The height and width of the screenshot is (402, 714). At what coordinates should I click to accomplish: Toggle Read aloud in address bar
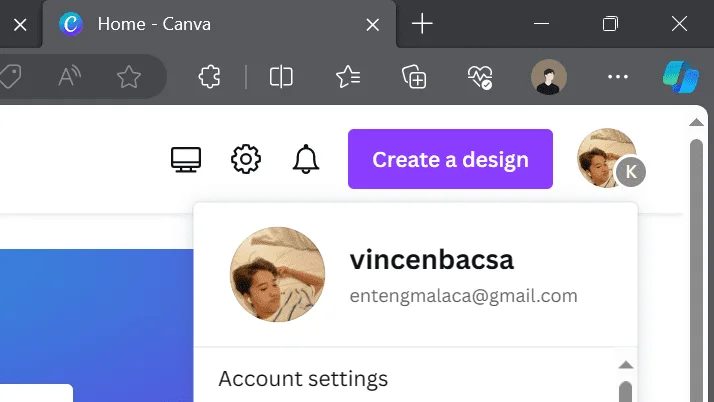click(x=69, y=76)
